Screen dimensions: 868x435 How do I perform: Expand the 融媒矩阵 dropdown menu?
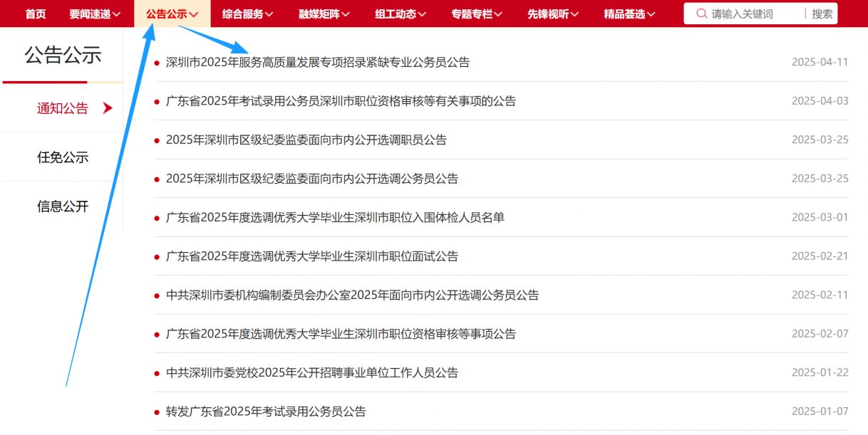click(x=324, y=14)
